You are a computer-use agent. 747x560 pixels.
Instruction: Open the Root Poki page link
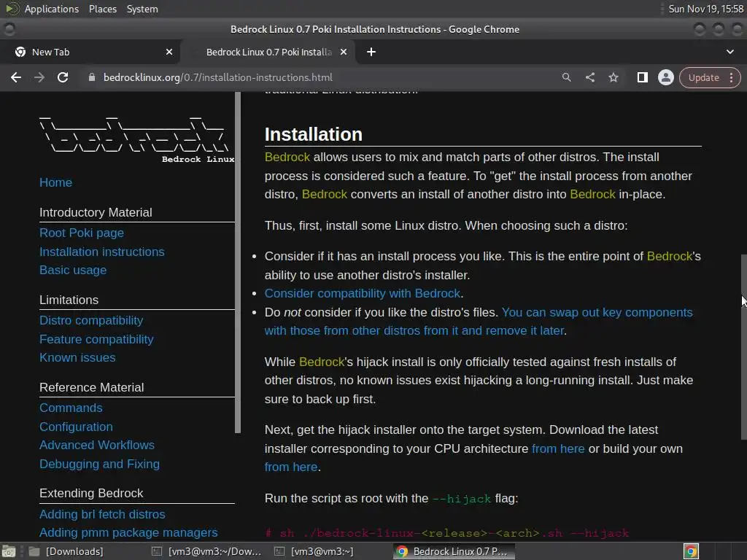tap(82, 233)
